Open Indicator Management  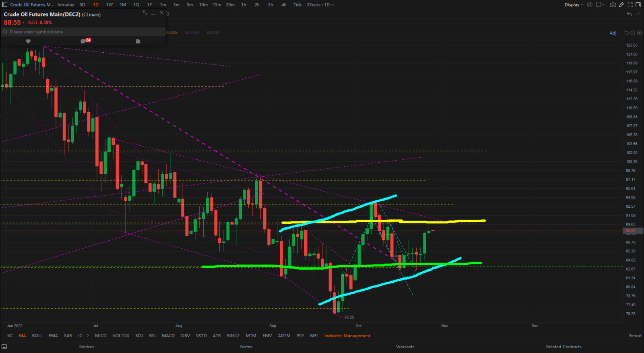click(x=347, y=336)
